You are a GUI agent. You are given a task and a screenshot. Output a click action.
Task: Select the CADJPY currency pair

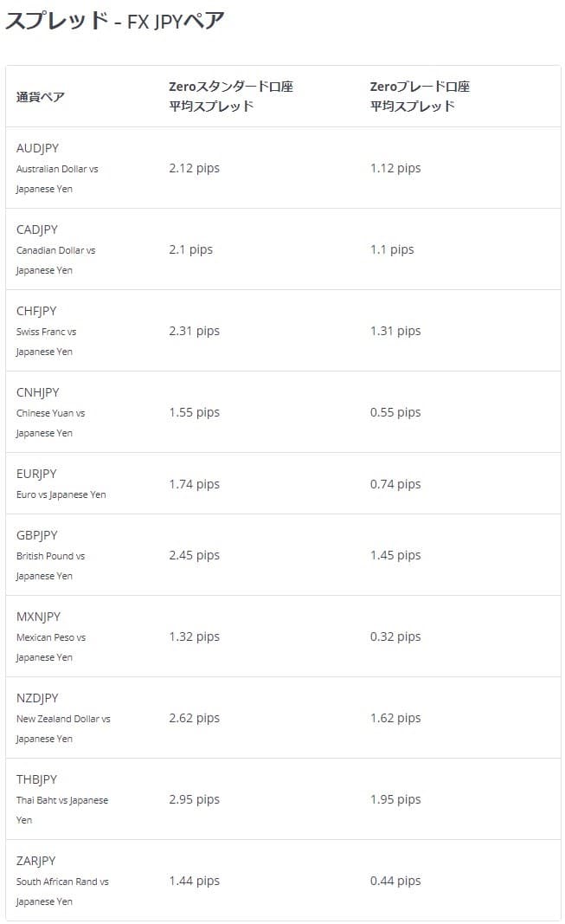[x=37, y=229]
